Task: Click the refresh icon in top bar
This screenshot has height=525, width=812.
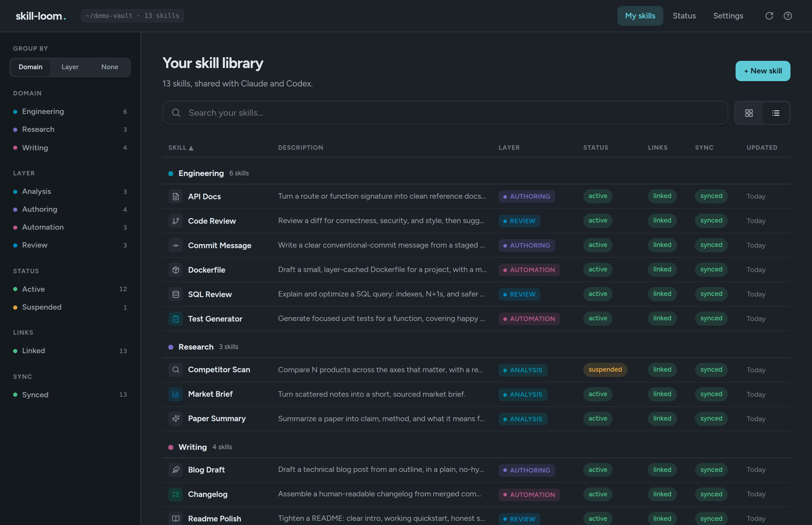Action: (769, 16)
